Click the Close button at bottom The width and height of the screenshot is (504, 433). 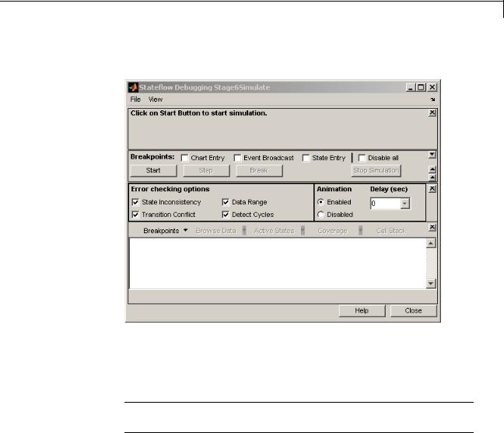pyautogui.click(x=413, y=311)
